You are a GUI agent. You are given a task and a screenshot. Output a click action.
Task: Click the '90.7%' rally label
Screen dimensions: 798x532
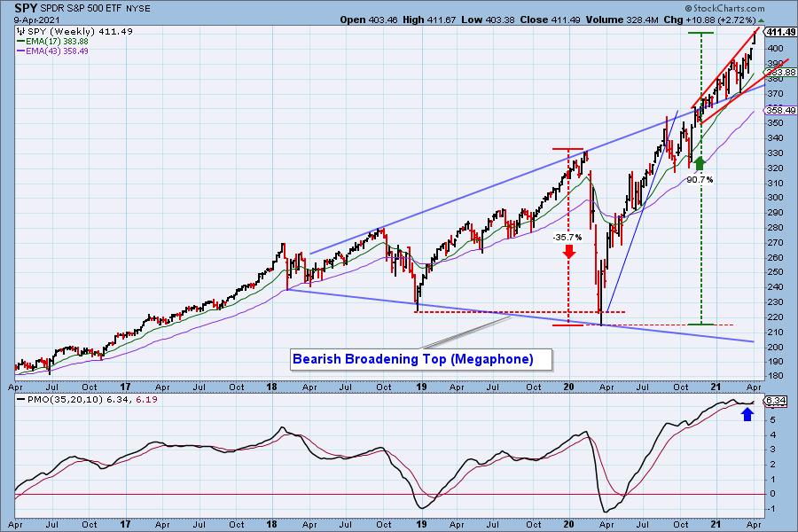(700, 180)
